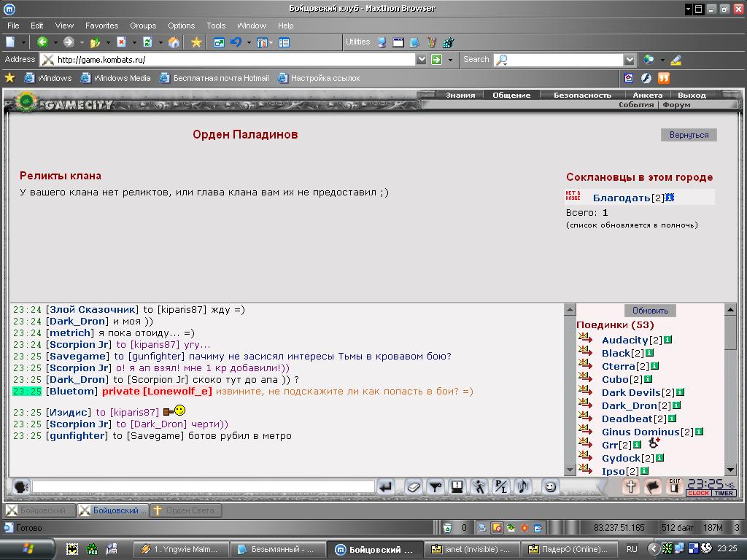
Task: Click the grey Forward navigation arrow
Action: (69, 42)
